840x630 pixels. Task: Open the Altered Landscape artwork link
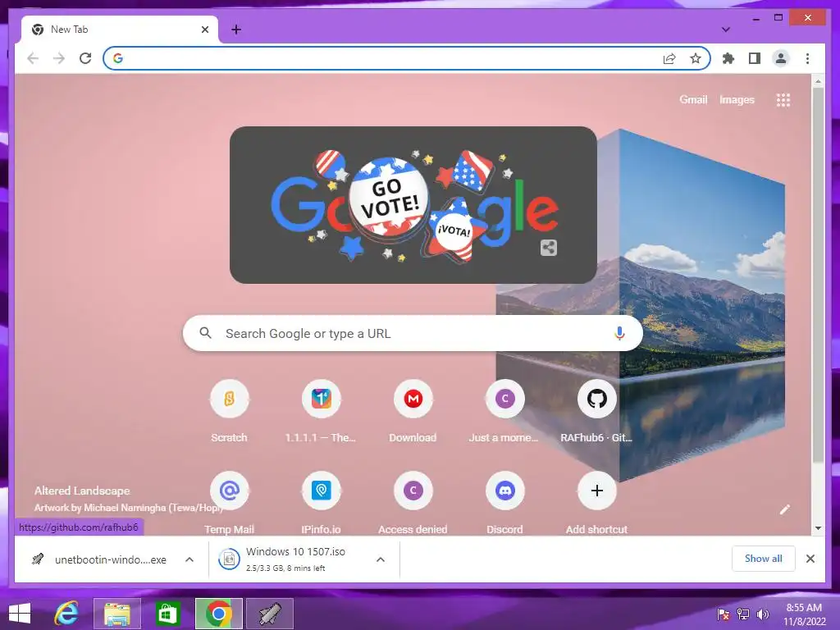pyautogui.click(x=83, y=491)
